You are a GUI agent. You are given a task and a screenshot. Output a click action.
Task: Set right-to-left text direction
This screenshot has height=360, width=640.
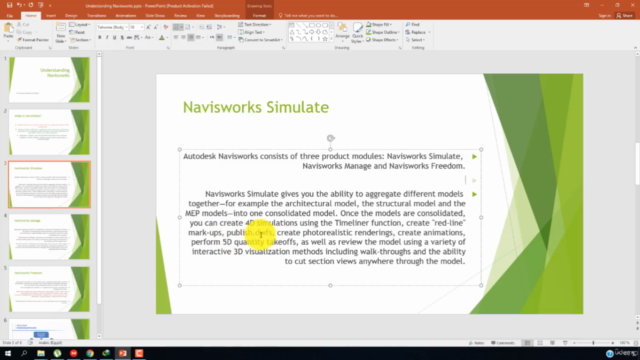click(219, 38)
